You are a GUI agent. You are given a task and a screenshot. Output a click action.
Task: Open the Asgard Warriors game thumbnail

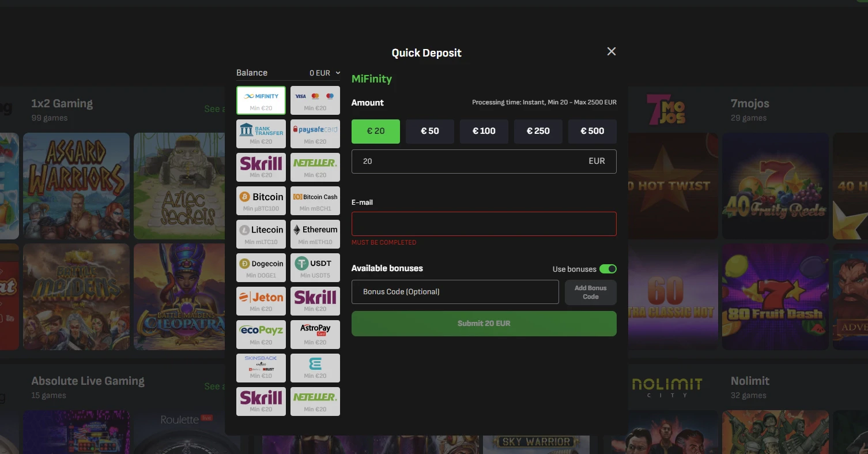[76, 186]
